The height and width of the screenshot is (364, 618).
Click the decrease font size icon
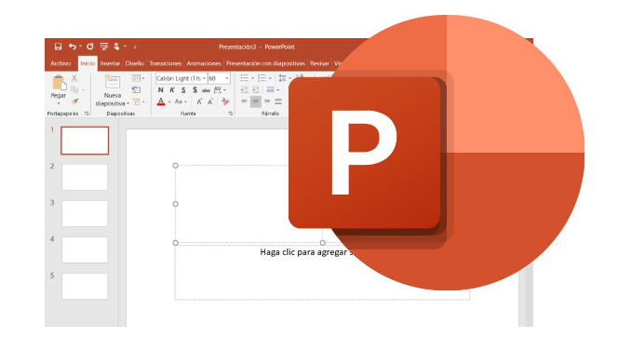coord(210,101)
